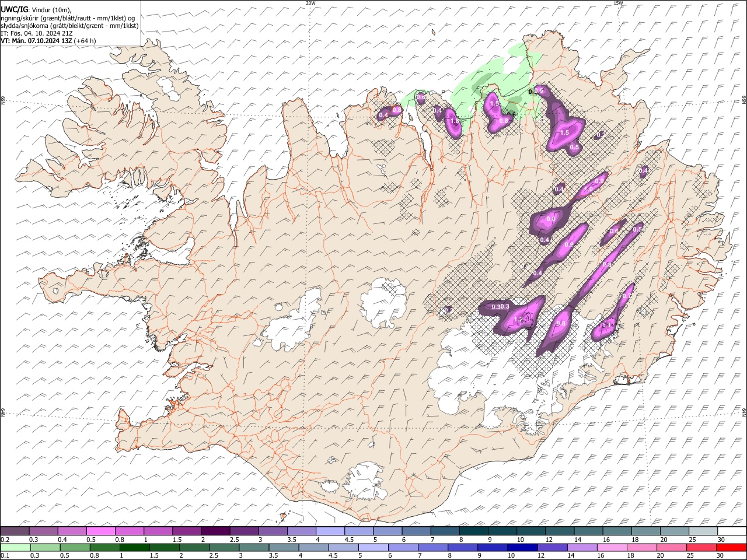
Task: Click the '15W' longitude label
Action: click(619, 3)
